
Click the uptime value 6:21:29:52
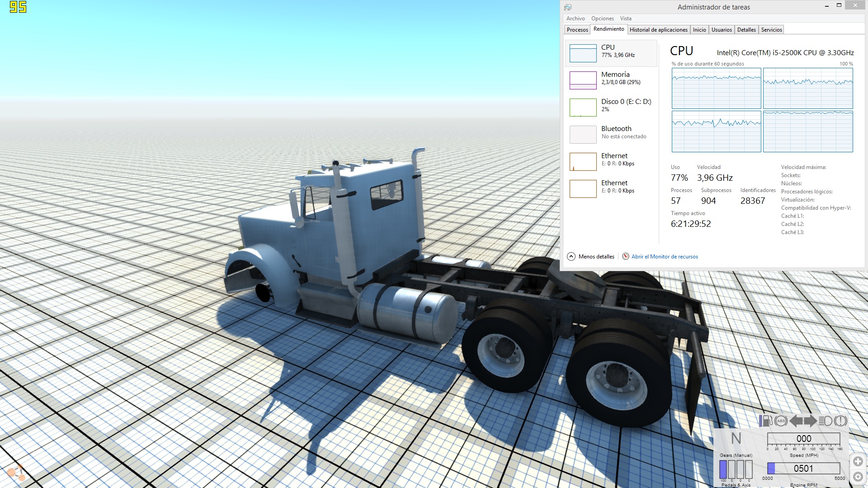pyautogui.click(x=691, y=224)
